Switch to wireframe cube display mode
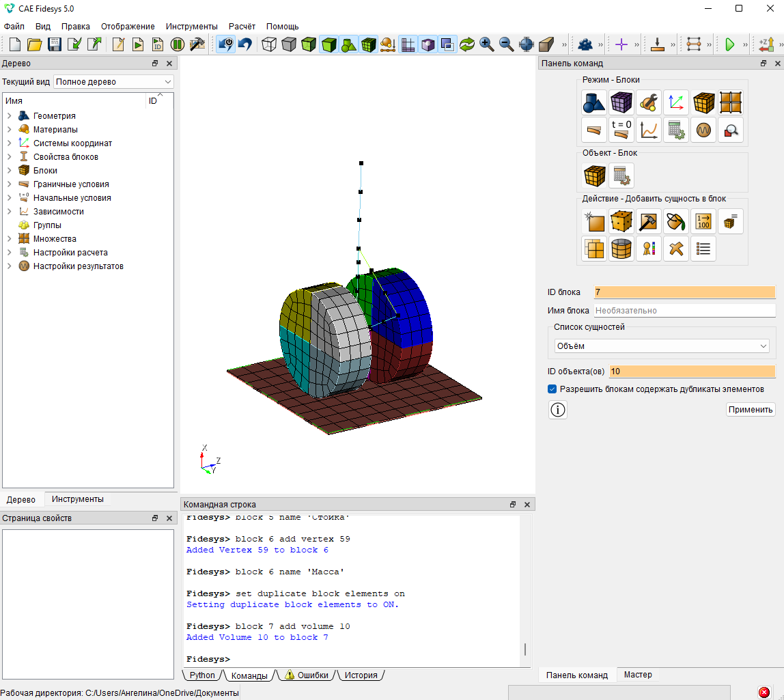 click(x=269, y=44)
